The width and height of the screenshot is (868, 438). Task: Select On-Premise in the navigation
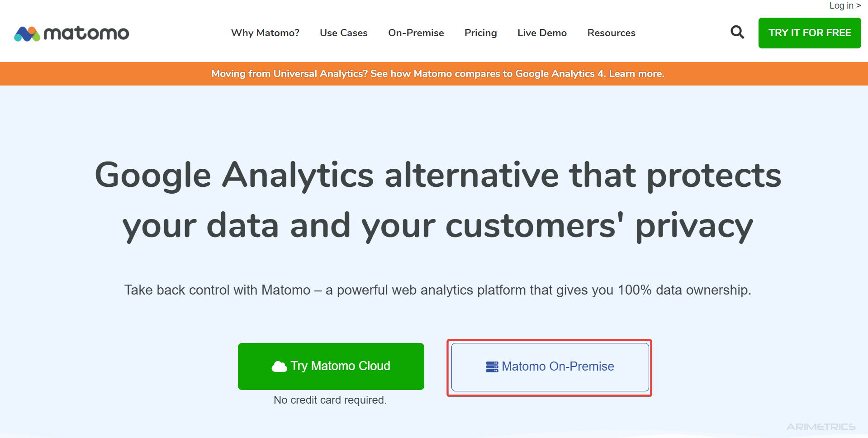coord(416,33)
